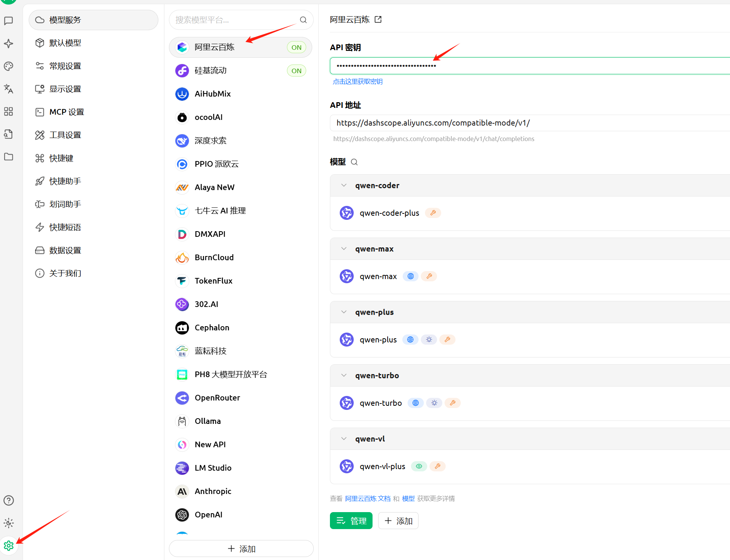Click the search icon next to 模型 heading
Image resolution: width=730 pixels, height=560 pixels.
click(354, 162)
